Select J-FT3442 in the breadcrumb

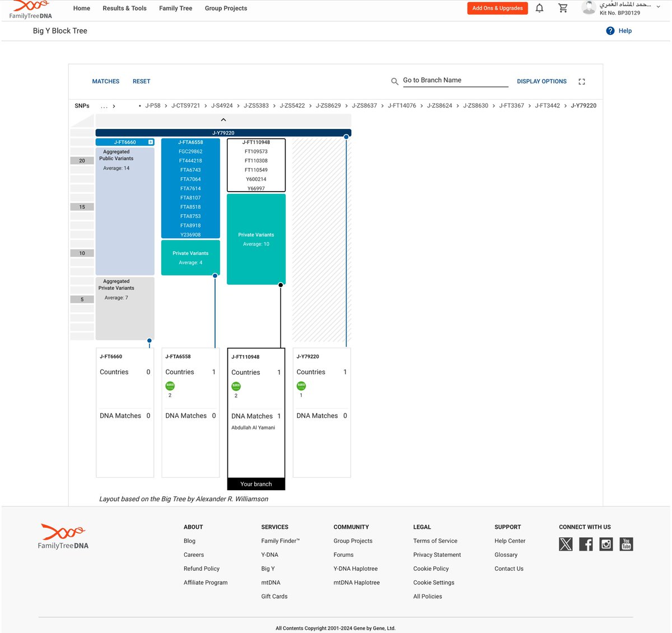547,106
